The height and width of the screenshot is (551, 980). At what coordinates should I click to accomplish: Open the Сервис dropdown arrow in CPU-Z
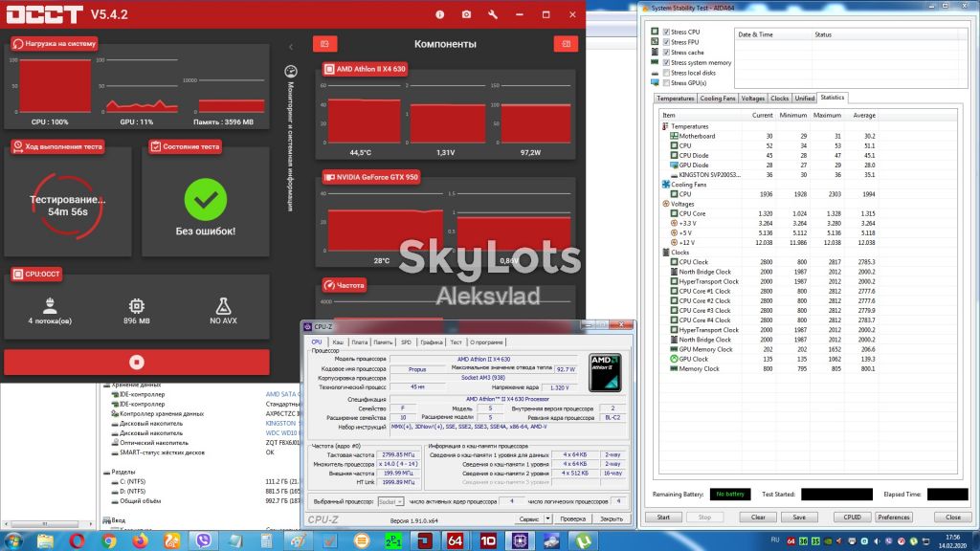547,518
